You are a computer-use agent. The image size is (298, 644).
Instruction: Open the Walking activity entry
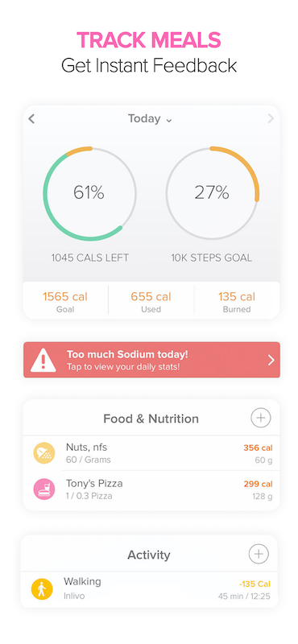coord(149,589)
